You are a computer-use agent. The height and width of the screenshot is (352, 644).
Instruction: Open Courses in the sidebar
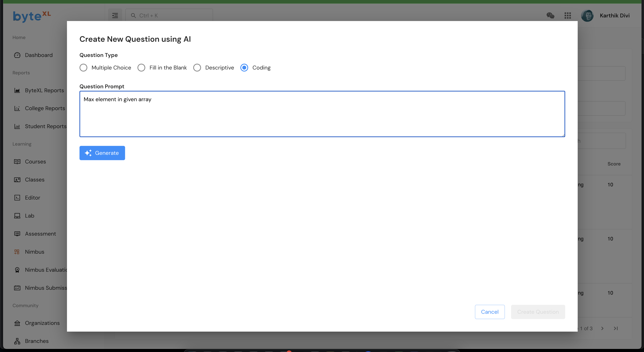[35, 162]
